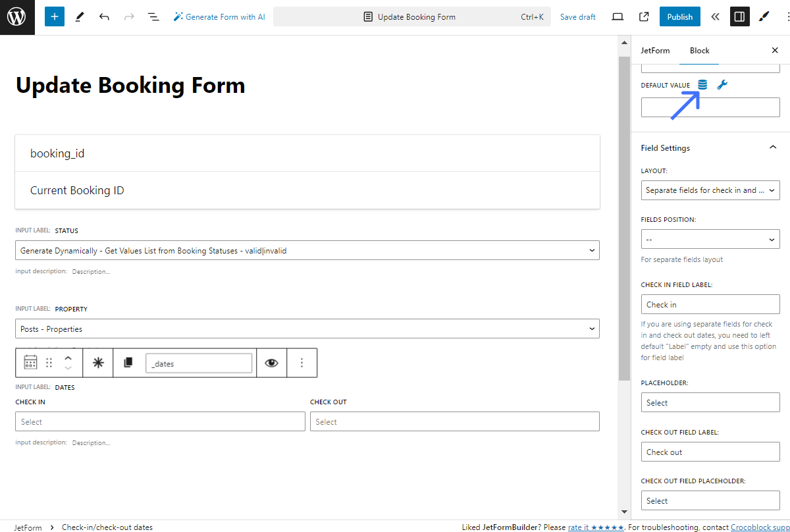This screenshot has width=790, height=532.
Task: Collapse the Field Settings section
Action: click(773, 147)
